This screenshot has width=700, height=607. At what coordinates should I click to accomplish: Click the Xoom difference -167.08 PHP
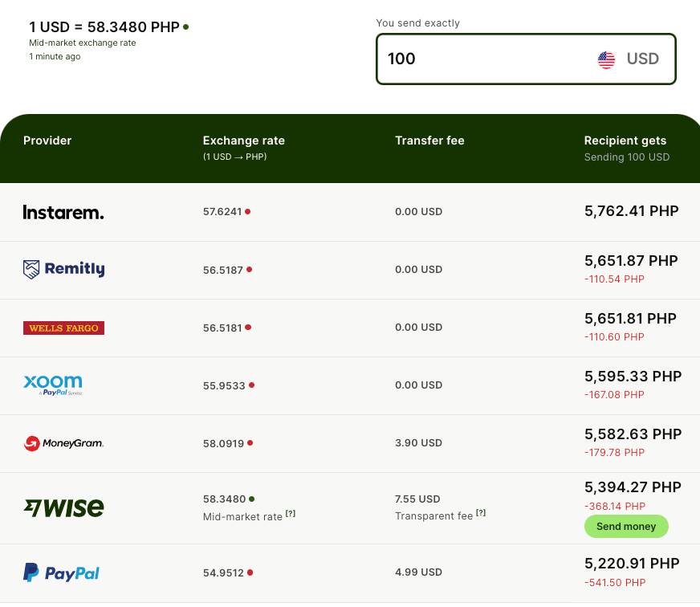[x=614, y=395]
